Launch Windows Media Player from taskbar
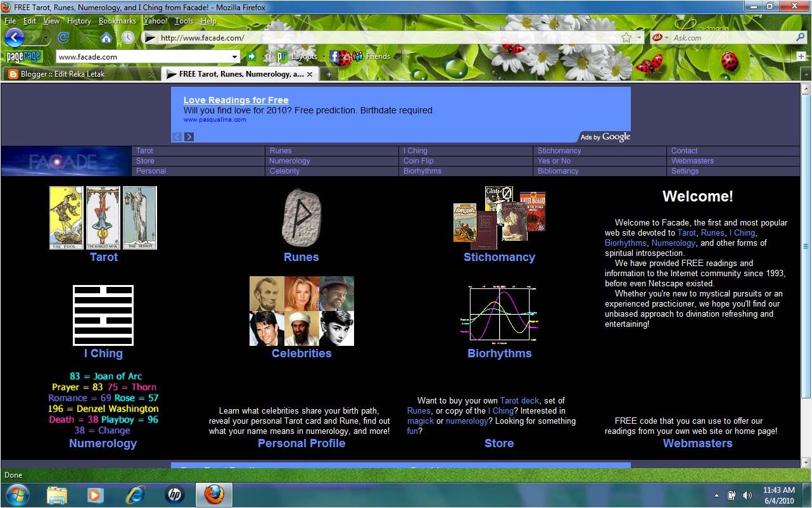This screenshot has height=508, width=812. coord(95,495)
